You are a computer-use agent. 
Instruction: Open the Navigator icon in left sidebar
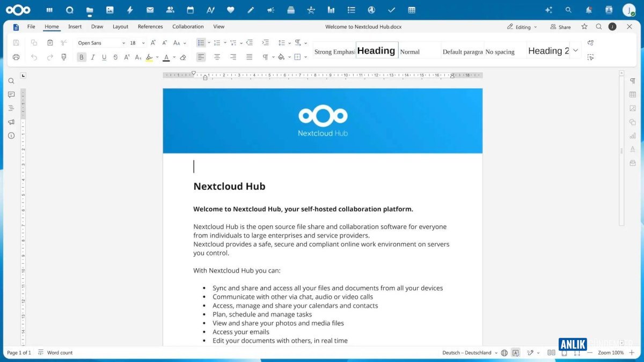coord(11,108)
